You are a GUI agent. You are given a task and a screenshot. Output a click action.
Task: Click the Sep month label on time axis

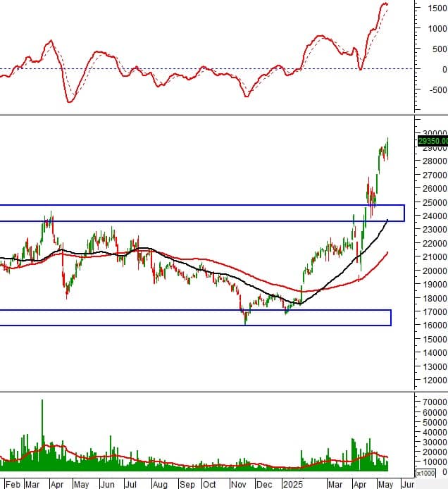point(187,484)
